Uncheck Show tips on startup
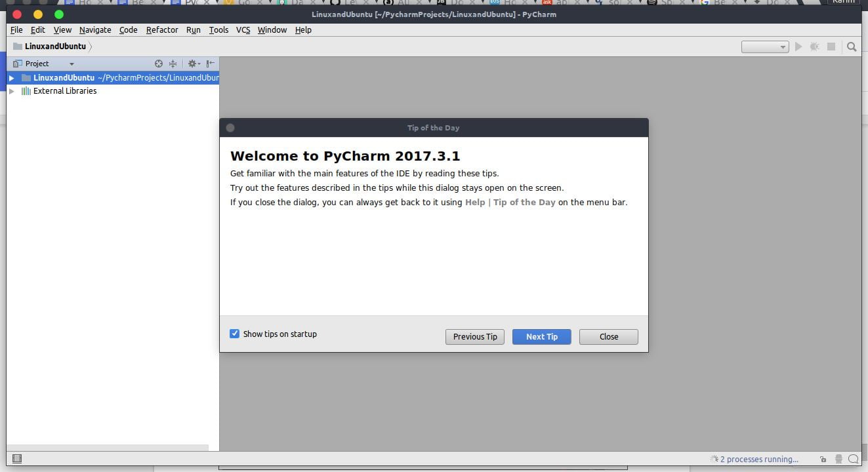868x472 pixels. click(234, 334)
